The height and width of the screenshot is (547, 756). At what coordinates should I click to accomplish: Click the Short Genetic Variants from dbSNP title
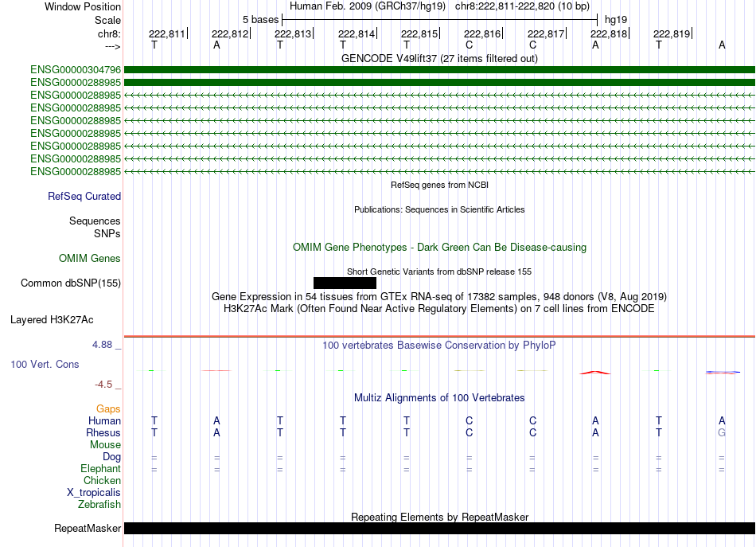tap(439, 272)
